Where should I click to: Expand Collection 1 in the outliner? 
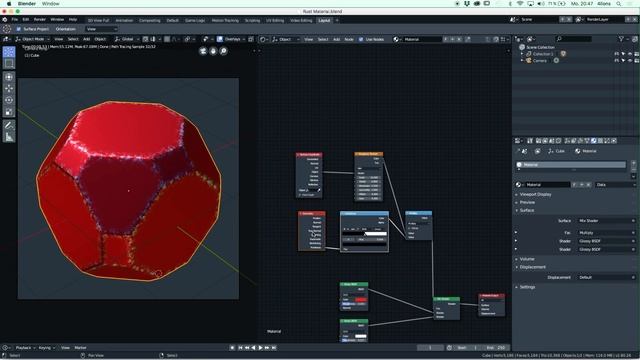click(522, 54)
